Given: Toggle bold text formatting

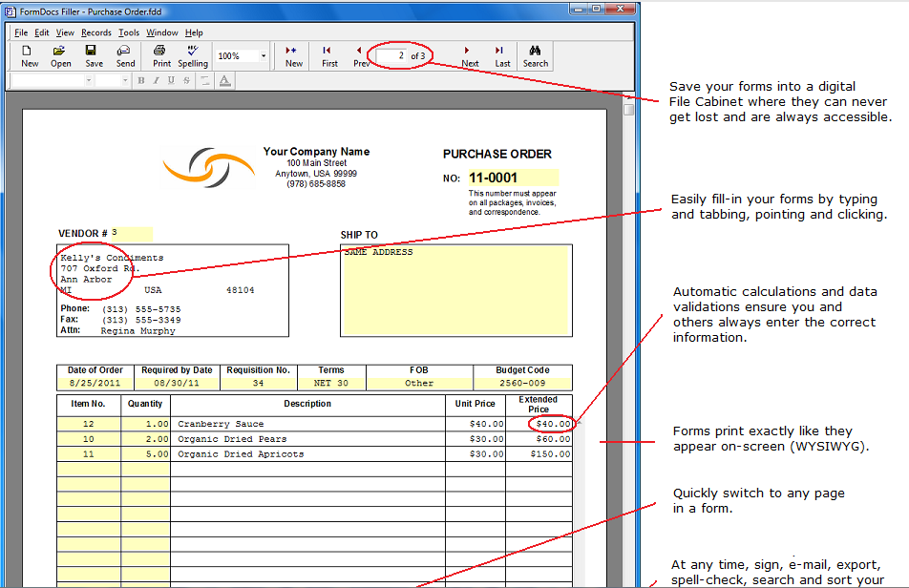Looking at the screenshot, I should point(141,81).
